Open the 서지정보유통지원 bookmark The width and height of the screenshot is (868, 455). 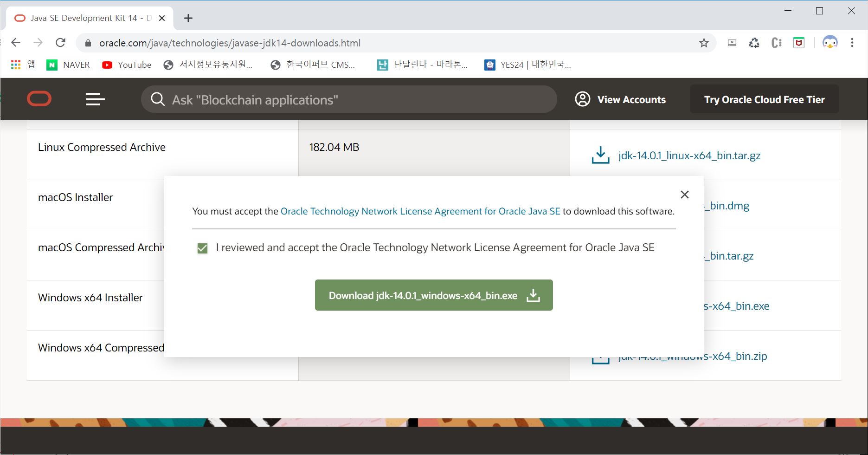208,65
